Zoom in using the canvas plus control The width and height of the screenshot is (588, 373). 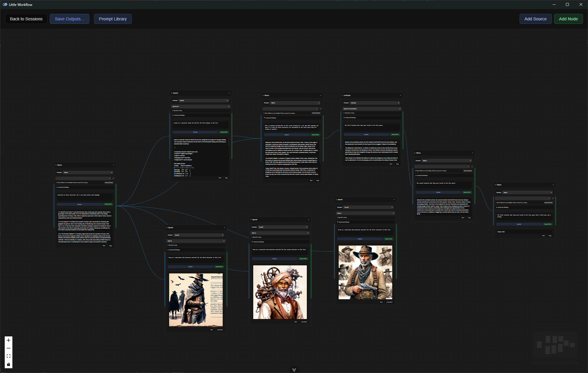point(9,340)
